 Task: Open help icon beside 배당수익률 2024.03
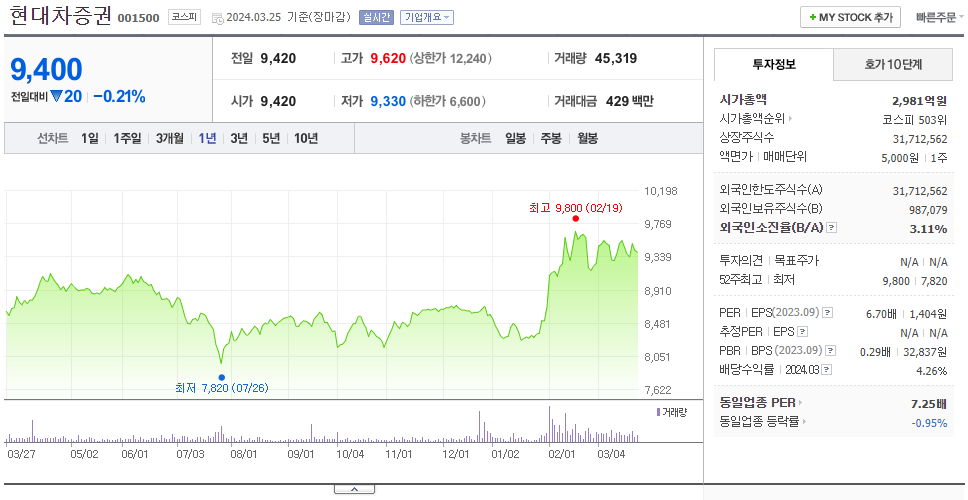[x=827, y=370]
